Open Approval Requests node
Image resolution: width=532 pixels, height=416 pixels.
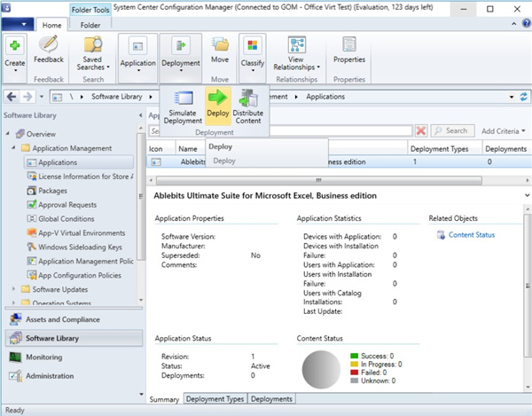click(x=62, y=205)
